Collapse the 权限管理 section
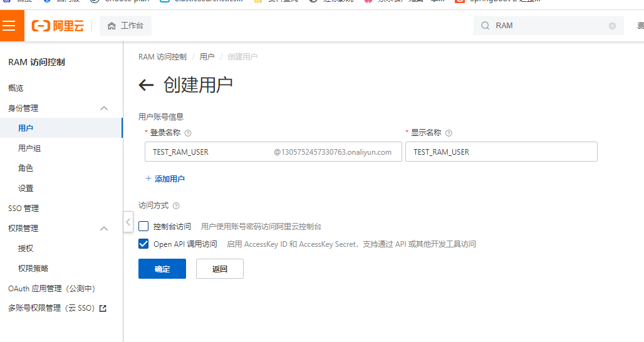This screenshot has width=644, height=342. click(x=104, y=228)
